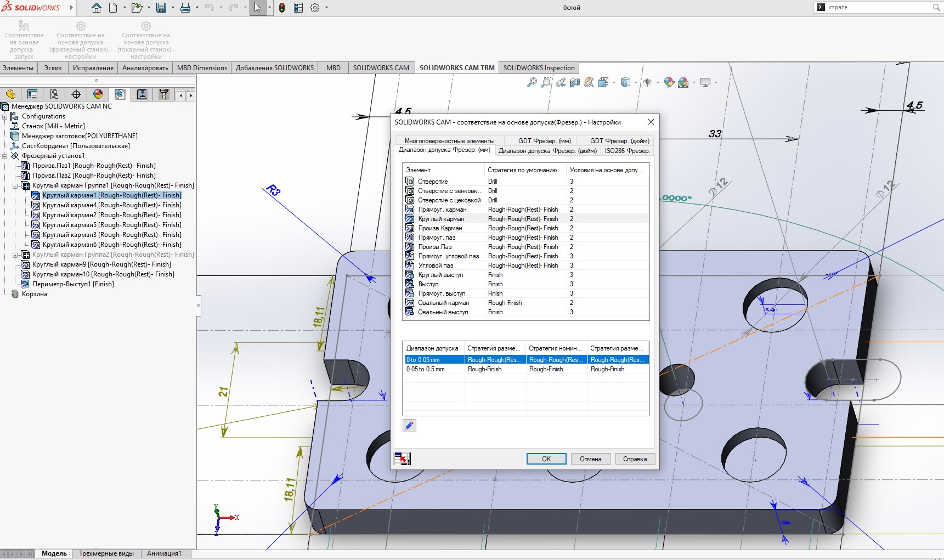Toggle Hide/Show Items eye icon

click(647, 82)
